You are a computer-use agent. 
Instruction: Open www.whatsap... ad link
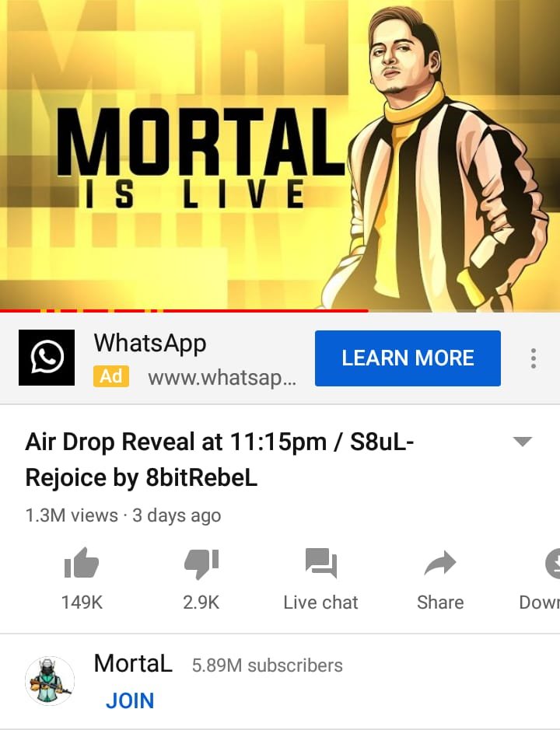tap(222, 378)
